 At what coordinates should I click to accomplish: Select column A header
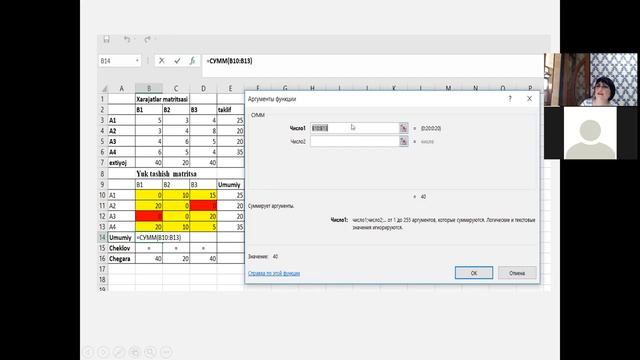point(122,89)
